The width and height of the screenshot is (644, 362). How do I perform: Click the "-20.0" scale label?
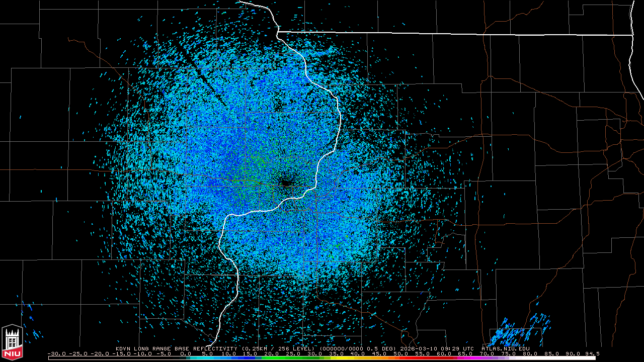[100, 353]
